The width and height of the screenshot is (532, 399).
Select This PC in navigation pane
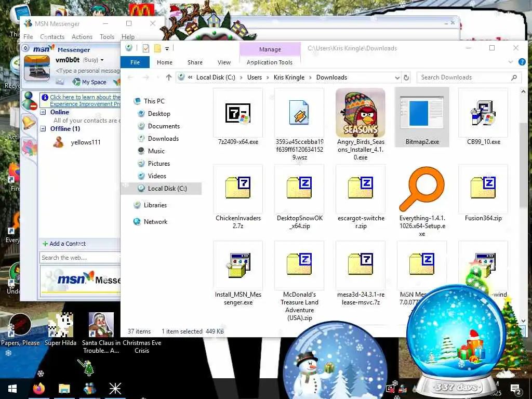[154, 101]
